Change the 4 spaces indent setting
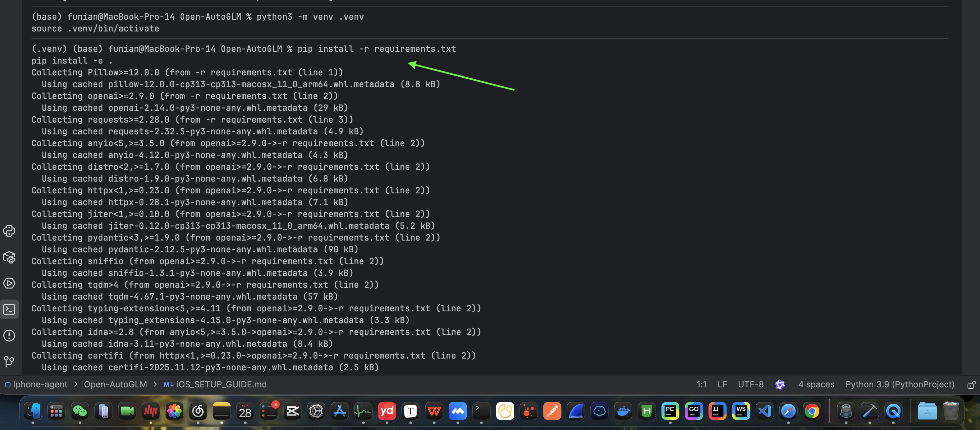This screenshot has height=430, width=980. [816, 384]
